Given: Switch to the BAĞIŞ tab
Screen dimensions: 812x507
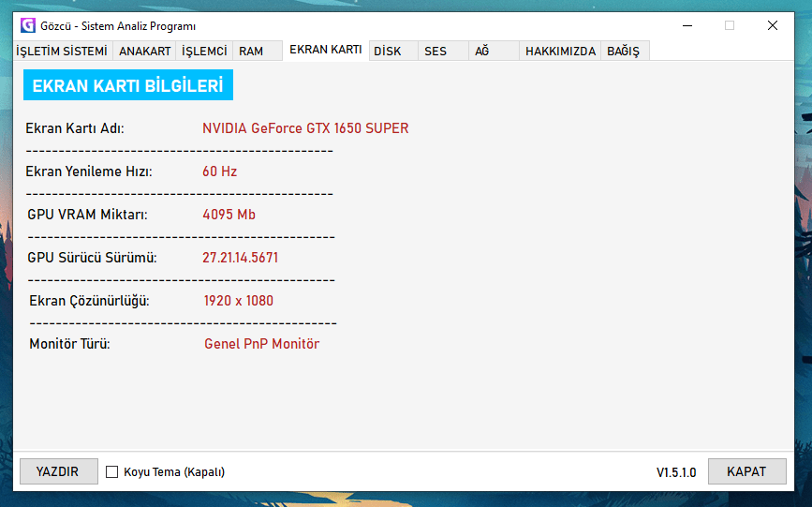Looking at the screenshot, I should pyautogui.click(x=625, y=51).
